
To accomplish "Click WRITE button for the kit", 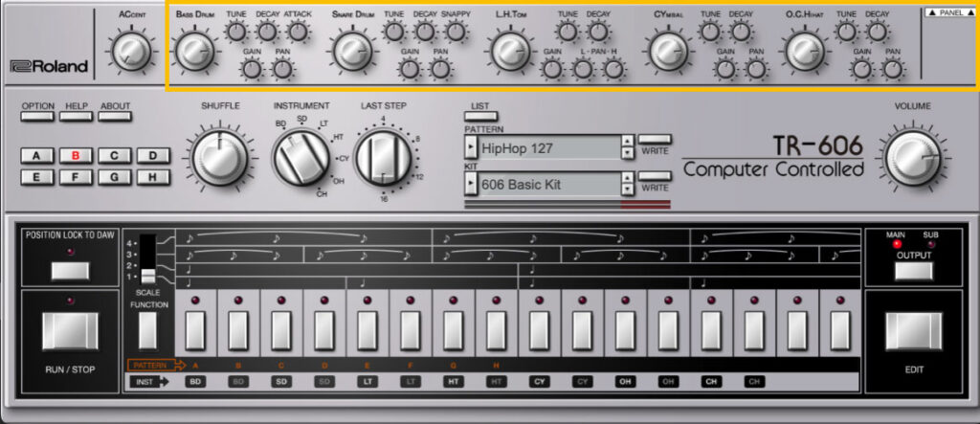I will coord(655,176).
